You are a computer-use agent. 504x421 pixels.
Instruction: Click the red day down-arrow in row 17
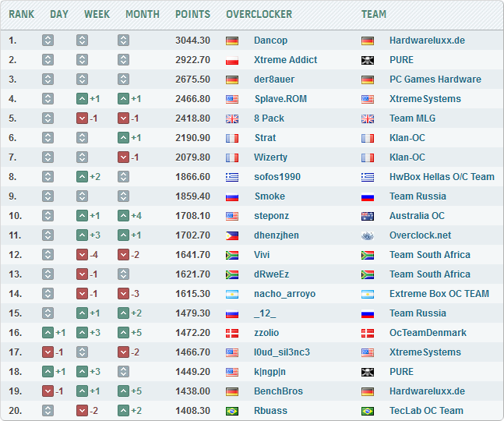(48, 352)
